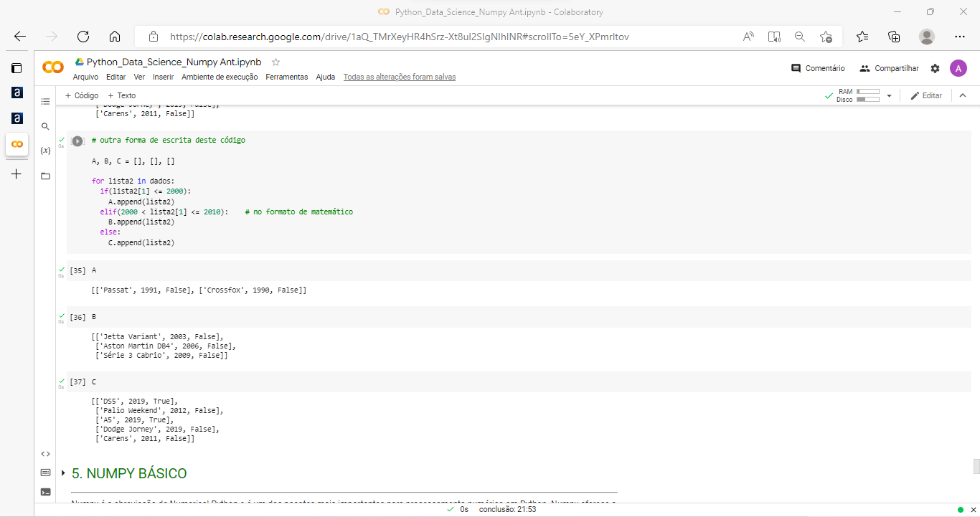Open the Ver menu
Viewport: 980px width, 517px height.
tap(139, 77)
